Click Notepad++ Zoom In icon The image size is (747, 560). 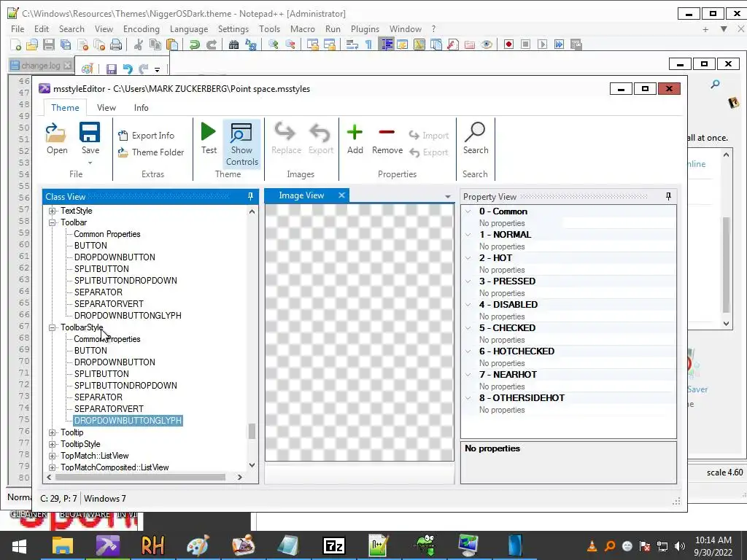click(273, 44)
